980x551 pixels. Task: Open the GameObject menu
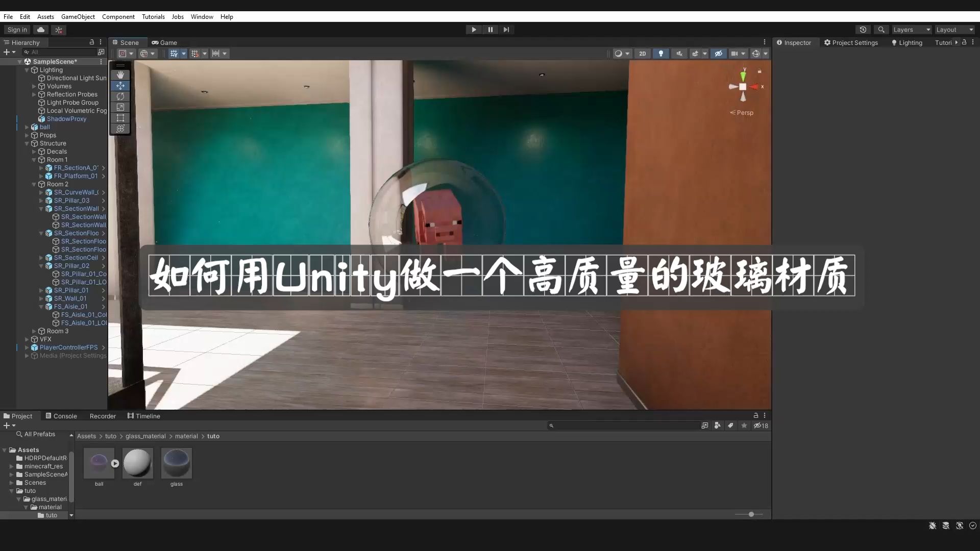(x=78, y=17)
